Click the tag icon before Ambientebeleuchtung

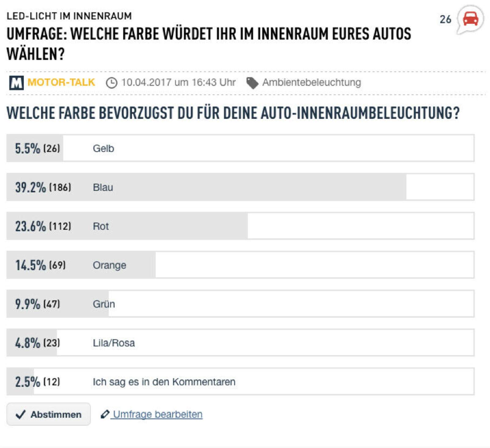252,83
